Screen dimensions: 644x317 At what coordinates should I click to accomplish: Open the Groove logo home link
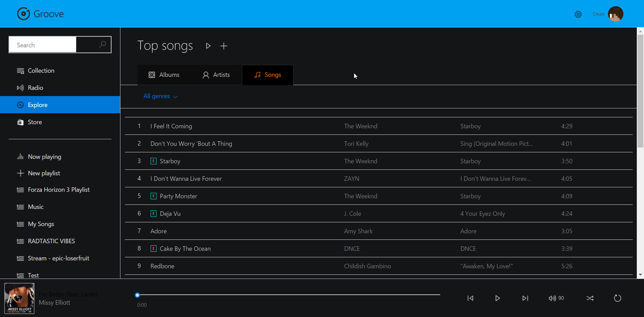click(x=40, y=14)
